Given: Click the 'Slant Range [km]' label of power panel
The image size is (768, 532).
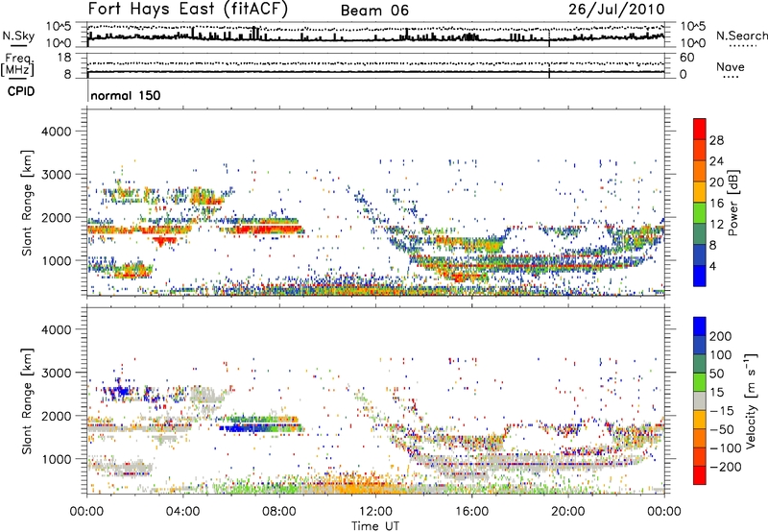Looking at the screenshot, I should pyautogui.click(x=27, y=203).
